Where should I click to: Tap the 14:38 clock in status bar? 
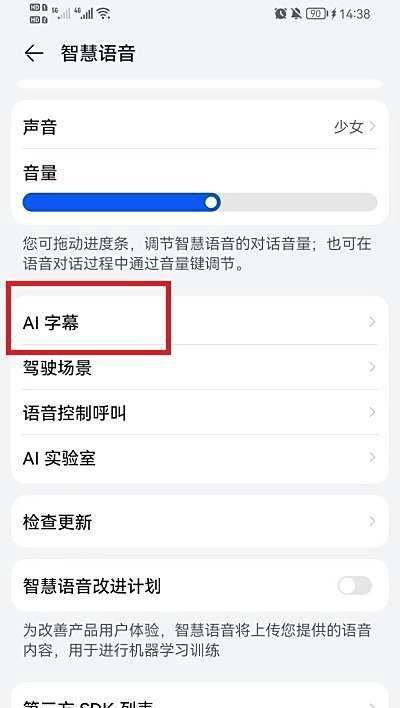[355, 14]
